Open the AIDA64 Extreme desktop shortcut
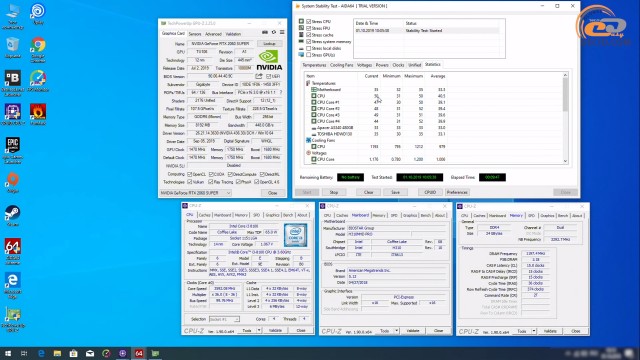Screen dimensions: 640x360 tap(13, 251)
